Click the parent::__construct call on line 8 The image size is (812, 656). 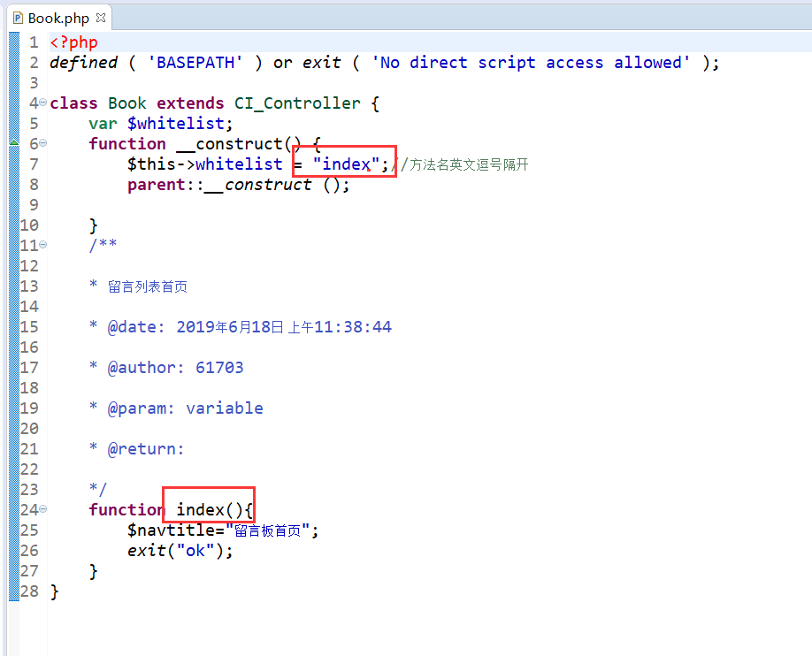(x=237, y=185)
